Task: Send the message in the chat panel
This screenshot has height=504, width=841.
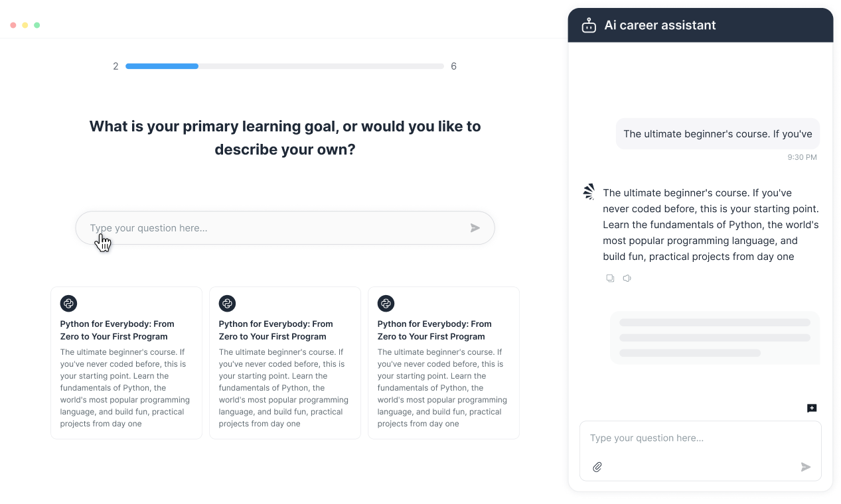Action: point(805,467)
